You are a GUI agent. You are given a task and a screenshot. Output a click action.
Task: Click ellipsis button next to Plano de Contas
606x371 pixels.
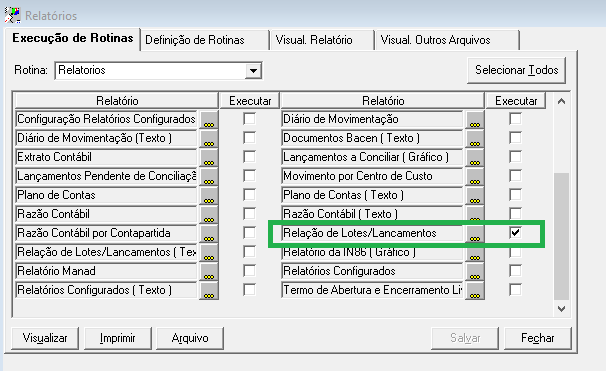point(209,195)
